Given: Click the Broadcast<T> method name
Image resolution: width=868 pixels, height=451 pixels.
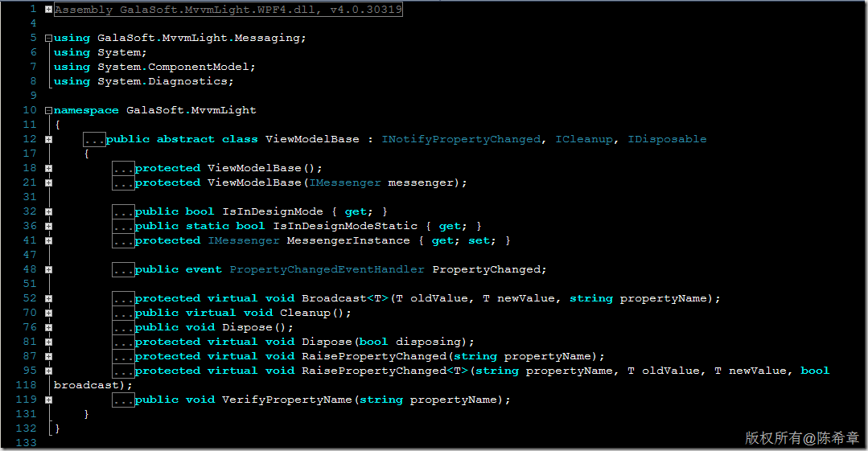Looking at the screenshot, I should coord(345,299).
